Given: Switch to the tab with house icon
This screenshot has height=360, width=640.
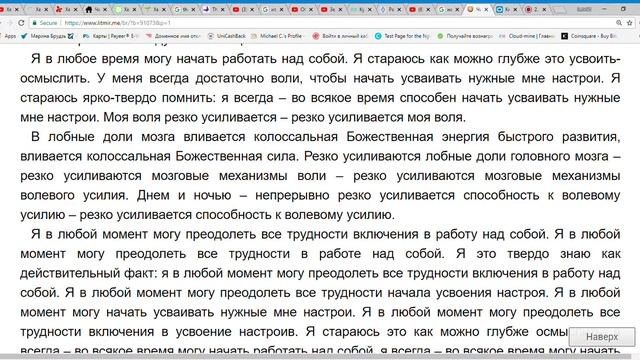Looking at the screenshot, I should tap(94, 9).
